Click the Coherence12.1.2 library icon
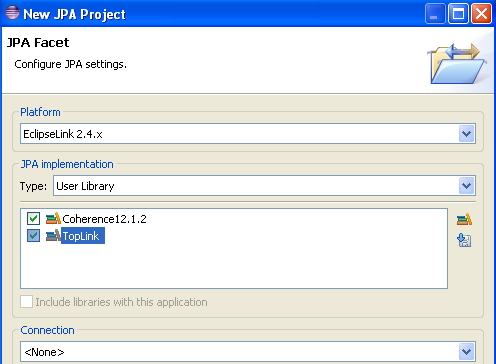 53,219
